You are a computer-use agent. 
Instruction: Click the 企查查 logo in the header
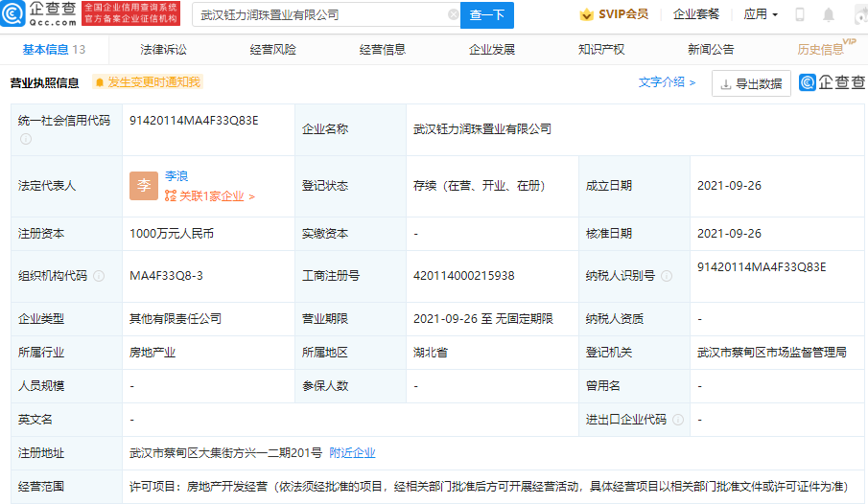tap(38, 14)
